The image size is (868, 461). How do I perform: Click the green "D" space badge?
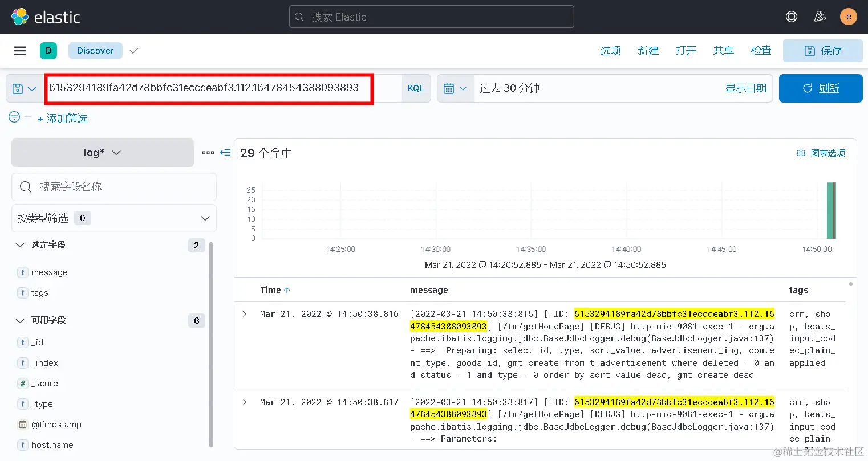point(48,51)
